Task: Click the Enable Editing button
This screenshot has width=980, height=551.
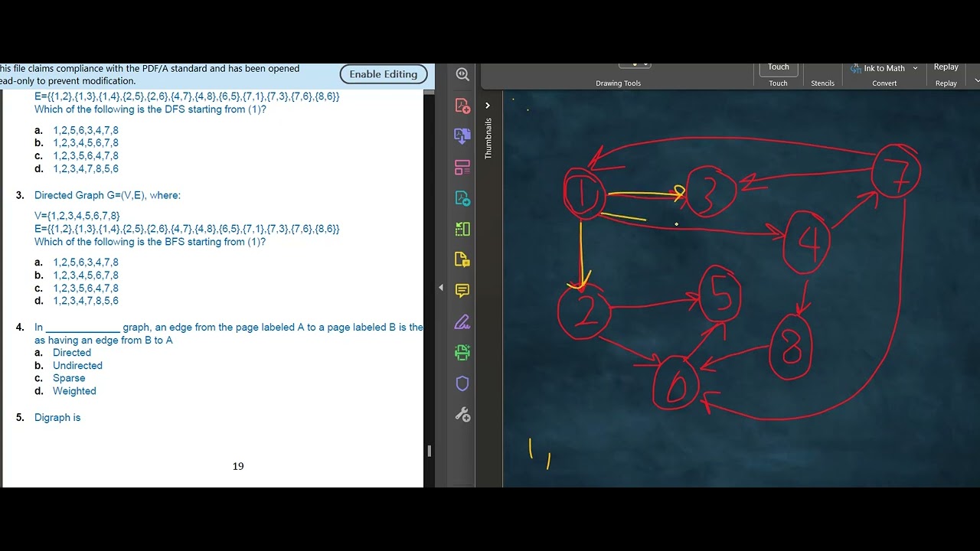Action: [x=384, y=74]
